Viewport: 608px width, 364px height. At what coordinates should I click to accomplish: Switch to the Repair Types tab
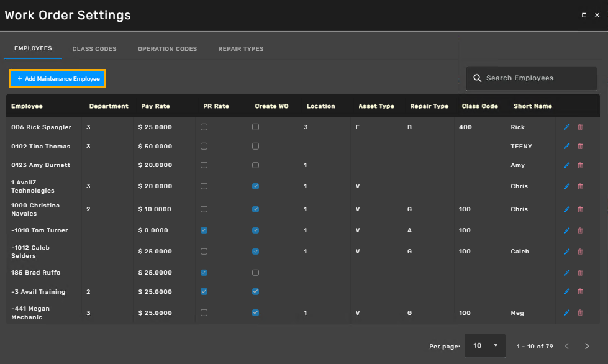(x=241, y=49)
